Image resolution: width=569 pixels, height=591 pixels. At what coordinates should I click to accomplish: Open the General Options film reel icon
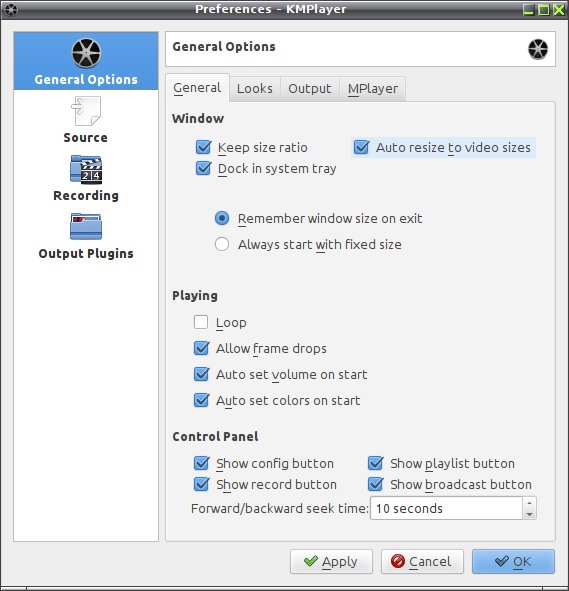(86, 53)
